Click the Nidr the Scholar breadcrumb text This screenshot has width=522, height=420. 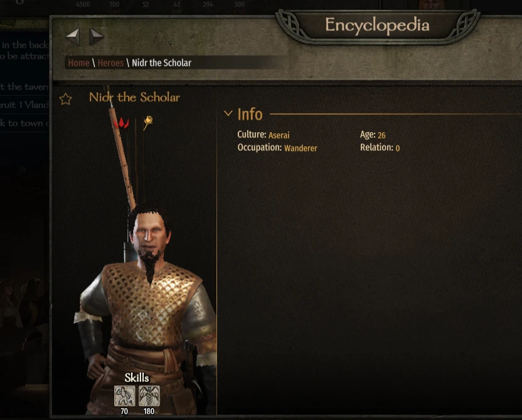pyautogui.click(x=161, y=63)
